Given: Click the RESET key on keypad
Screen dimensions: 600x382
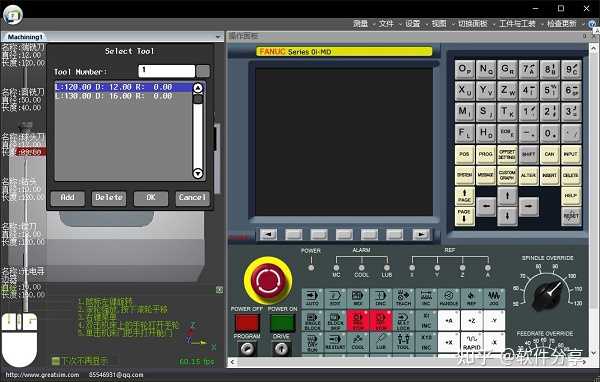Looking at the screenshot, I should (x=571, y=216).
